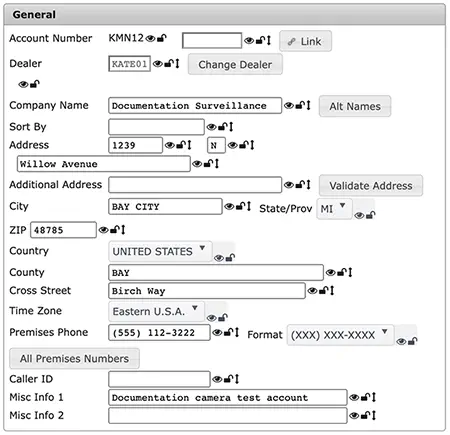This screenshot has width=450, height=435.
Task: Click the lock icon next to BAY CITY
Action: coord(241,206)
